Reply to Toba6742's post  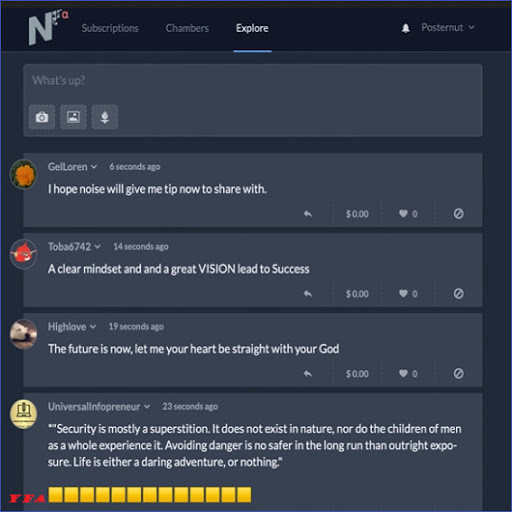click(308, 293)
